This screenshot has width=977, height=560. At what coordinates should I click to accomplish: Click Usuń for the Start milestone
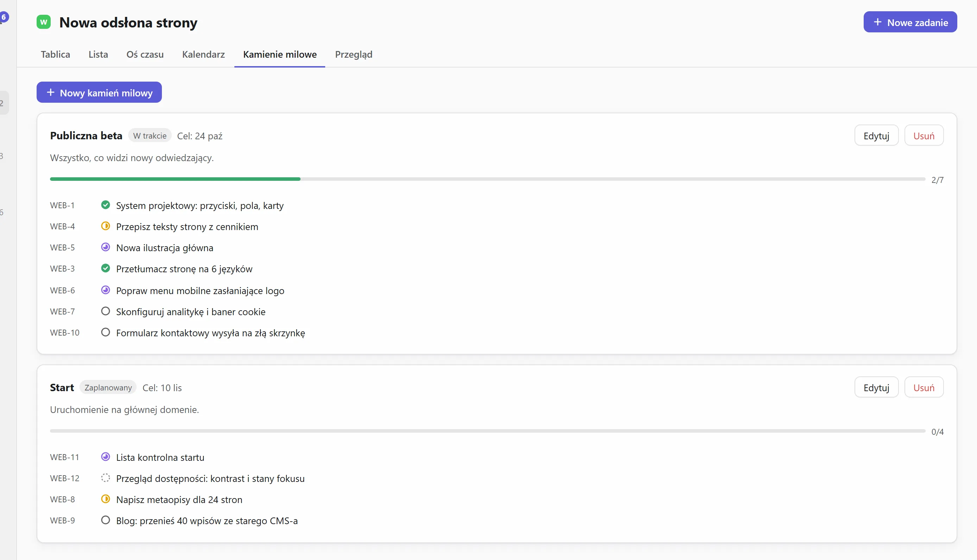tap(924, 388)
